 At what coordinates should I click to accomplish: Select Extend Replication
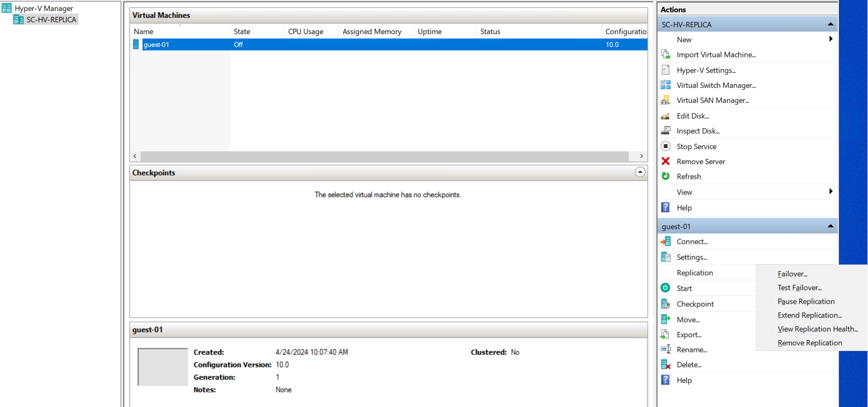pos(809,315)
